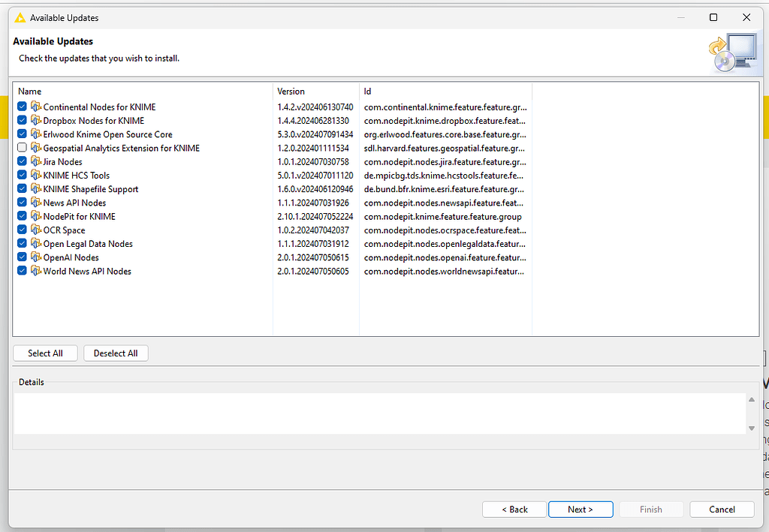
Task: Click the Erlwood Knime Open Source Core icon
Action: click(36, 134)
